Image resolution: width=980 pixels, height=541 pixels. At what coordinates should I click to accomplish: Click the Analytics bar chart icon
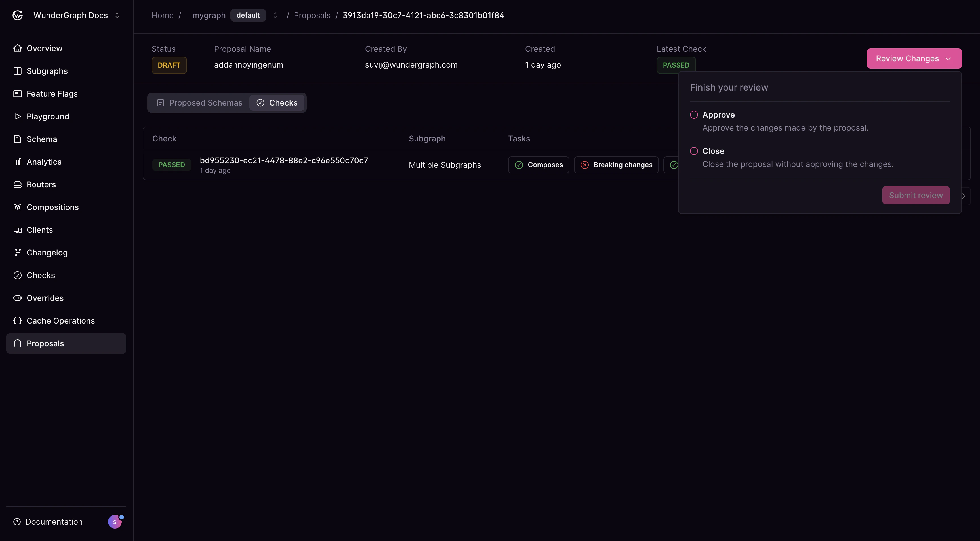pyautogui.click(x=18, y=162)
